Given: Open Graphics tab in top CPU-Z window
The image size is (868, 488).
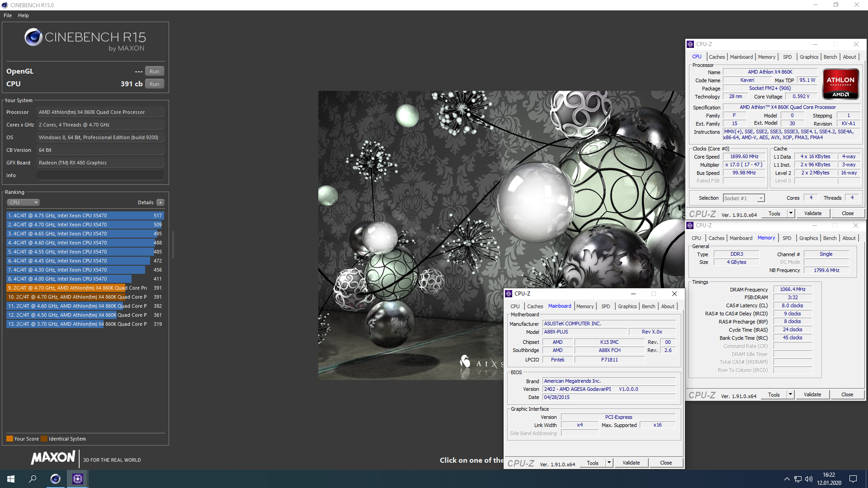Looking at the screenshot, I should point(809,57).
